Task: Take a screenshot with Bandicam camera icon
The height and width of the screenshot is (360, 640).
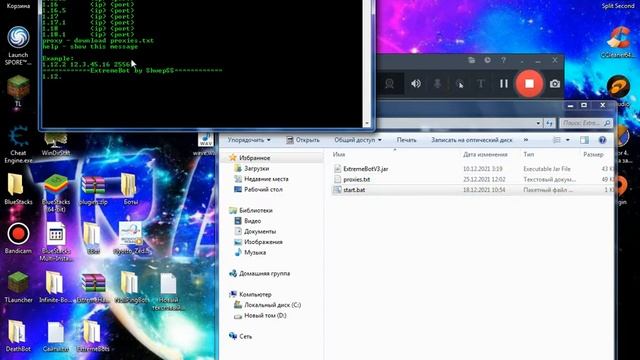Action: (x=555, y=84)
